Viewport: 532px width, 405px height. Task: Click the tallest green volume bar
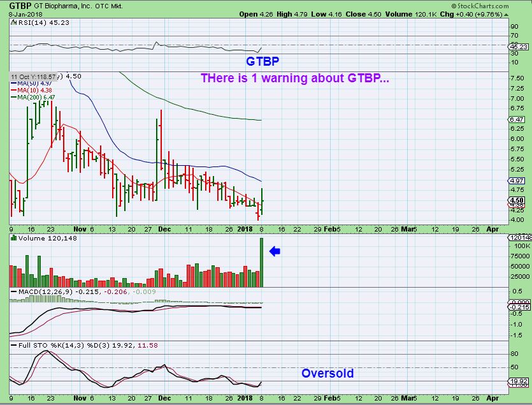[x=261, y=262]
